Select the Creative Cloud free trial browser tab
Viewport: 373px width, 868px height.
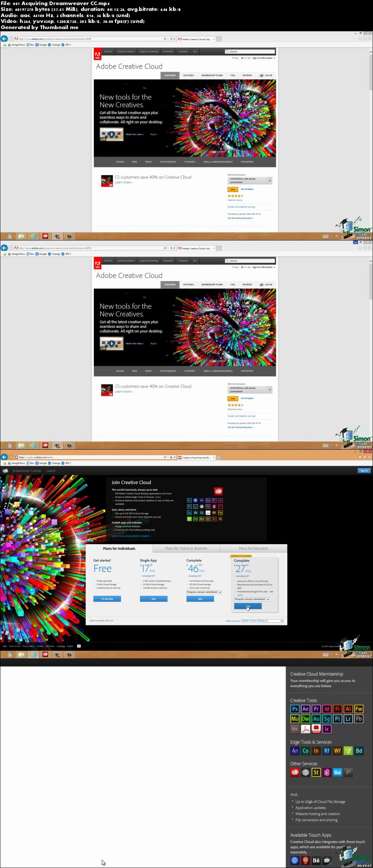click(196, 458)
